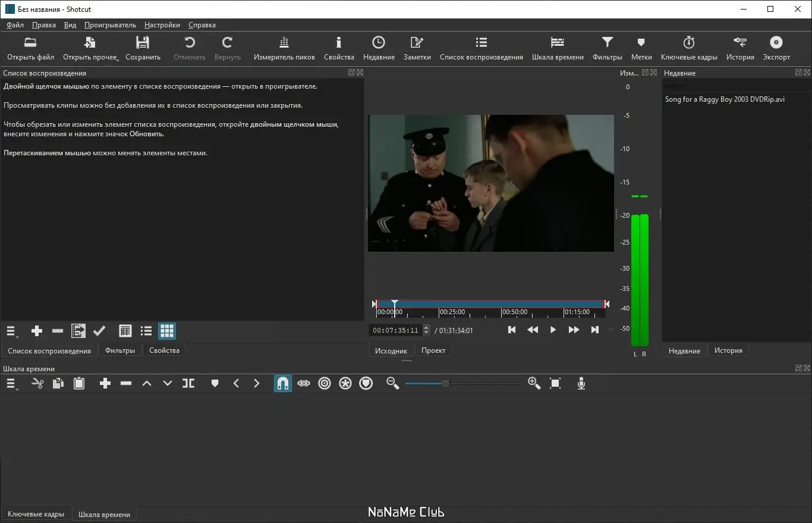
Task: Click the microphone record audio icon
Action: 581,384
